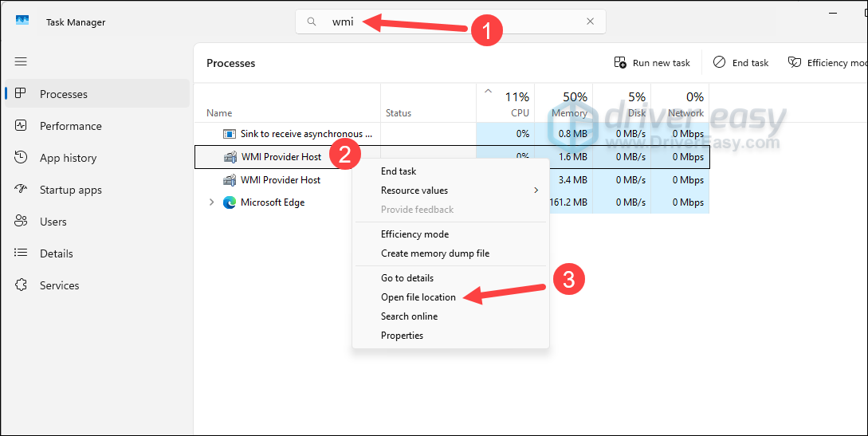Click the Resource values submenu arrow
868x436 pixels.
tap(536, 191)
